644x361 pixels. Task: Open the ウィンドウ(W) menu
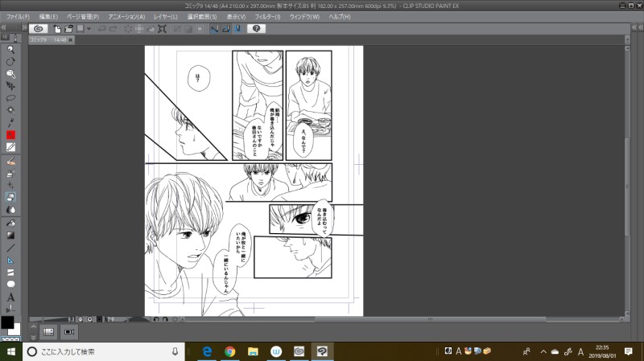(x=304, y=17)
